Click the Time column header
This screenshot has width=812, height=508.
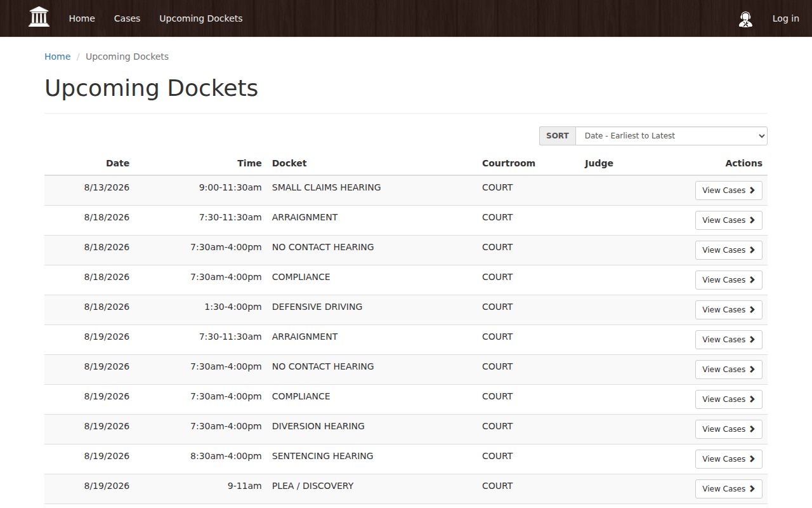pyautogui.click(x=249, y=163)
